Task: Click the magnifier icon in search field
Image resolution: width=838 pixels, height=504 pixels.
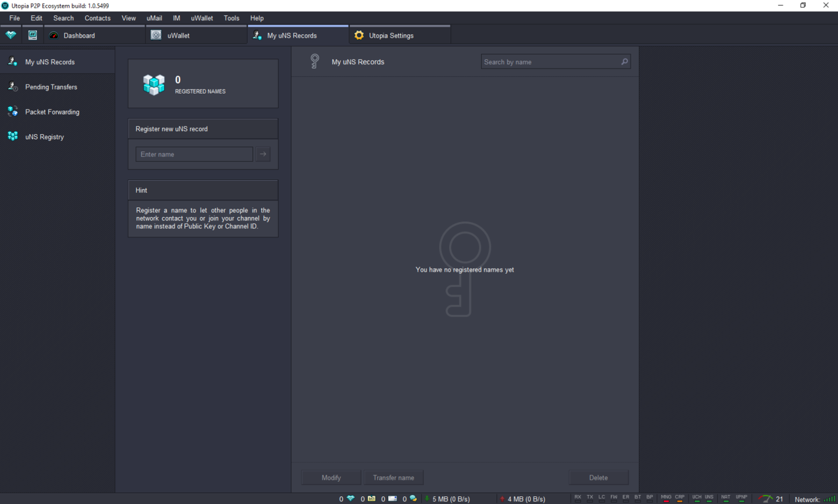Action: click(x=624, y=61)
